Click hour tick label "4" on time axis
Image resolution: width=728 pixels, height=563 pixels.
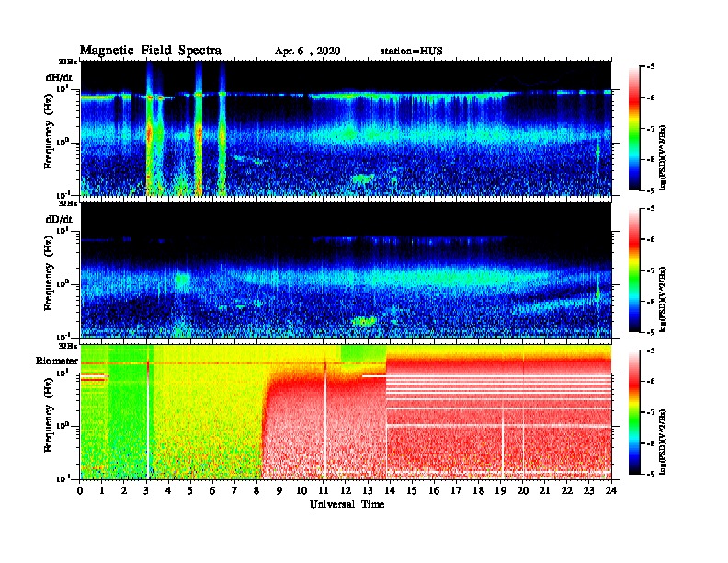coord(168,490)
